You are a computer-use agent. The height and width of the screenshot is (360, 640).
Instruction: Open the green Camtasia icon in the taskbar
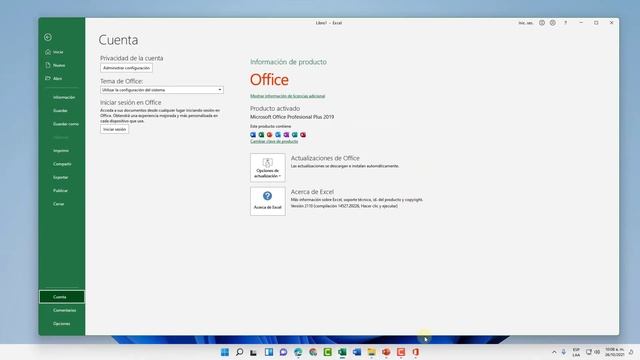point(327,352)
